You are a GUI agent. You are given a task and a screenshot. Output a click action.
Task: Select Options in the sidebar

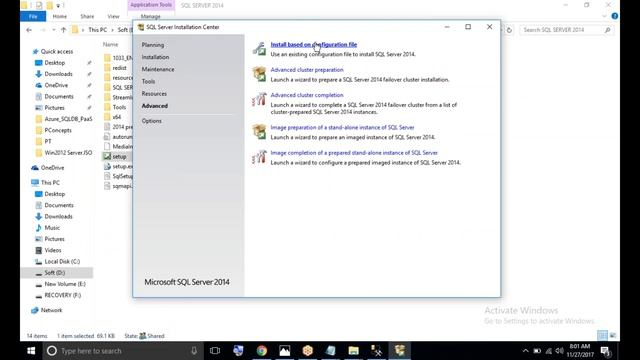(151, 121)
